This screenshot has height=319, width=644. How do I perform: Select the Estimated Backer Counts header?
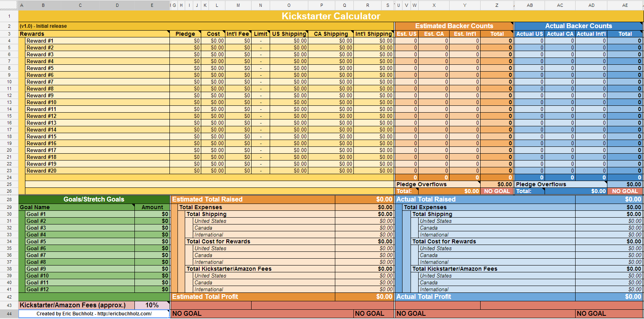[x=454, y=26]
